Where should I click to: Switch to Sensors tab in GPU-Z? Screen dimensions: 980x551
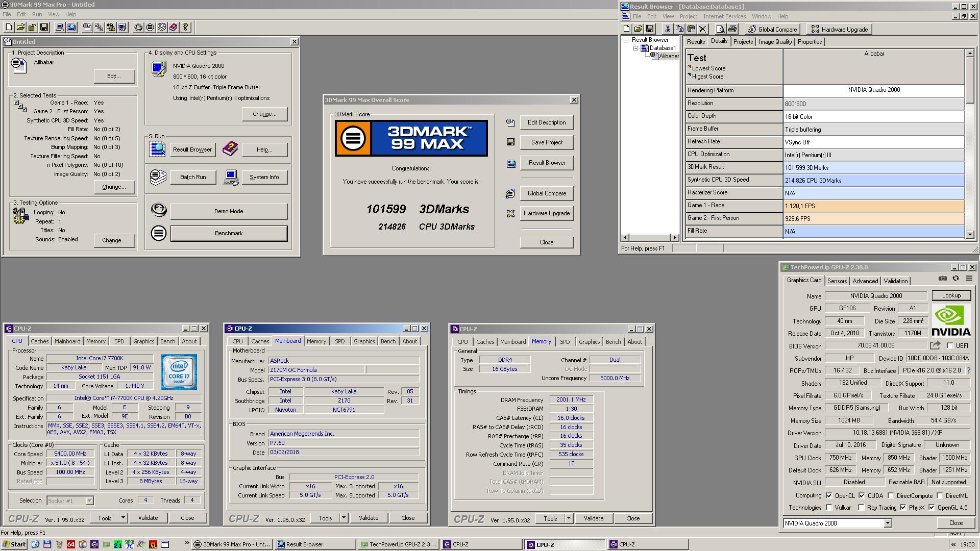[x=837, y=281]
